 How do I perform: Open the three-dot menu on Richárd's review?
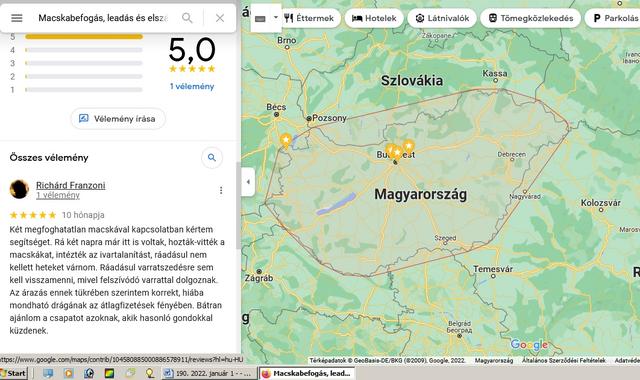pyautogui.click(x=221, y=190)
